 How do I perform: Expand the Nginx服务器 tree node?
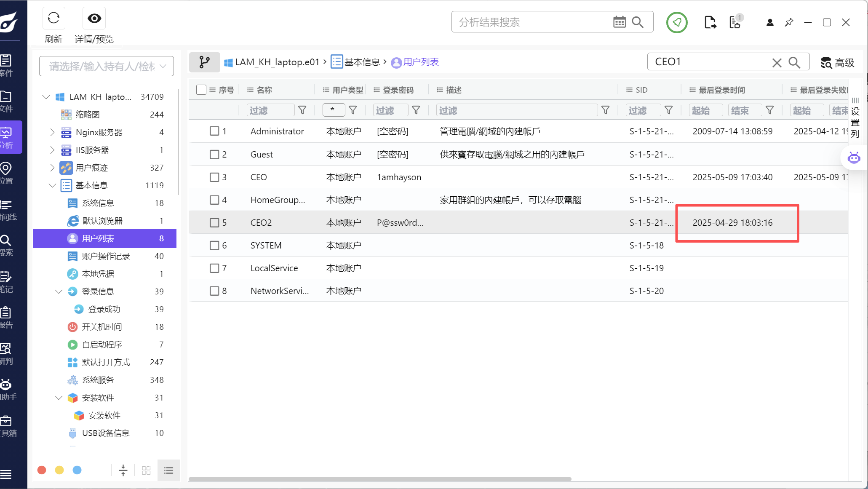(52, 132)
